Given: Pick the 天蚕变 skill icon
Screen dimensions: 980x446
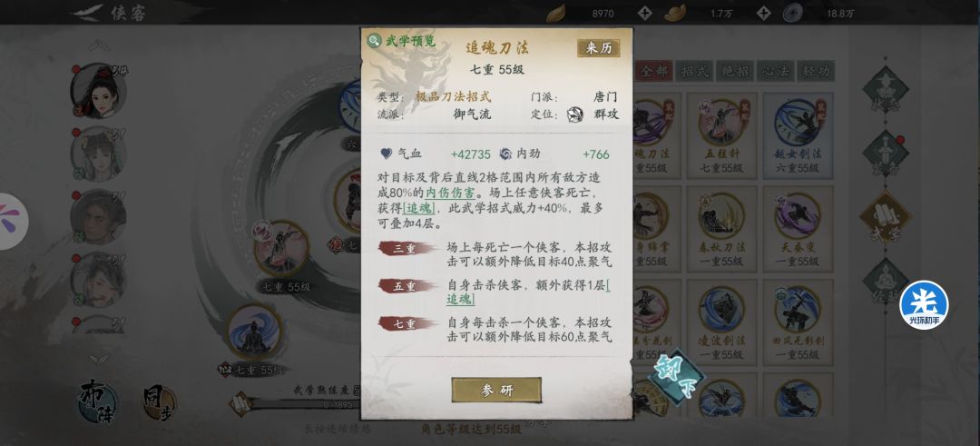Looking at the screenshot, I should tap(798, 216).
